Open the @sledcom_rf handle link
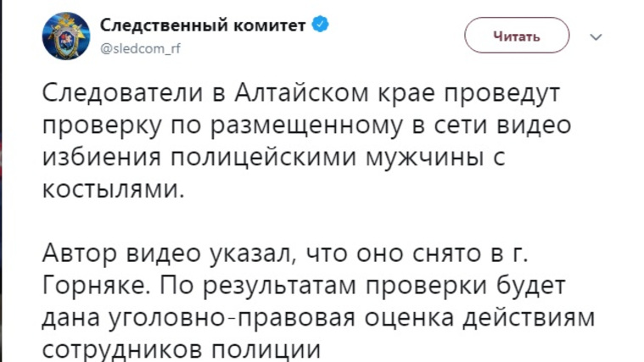 click(x=141, y=49)
